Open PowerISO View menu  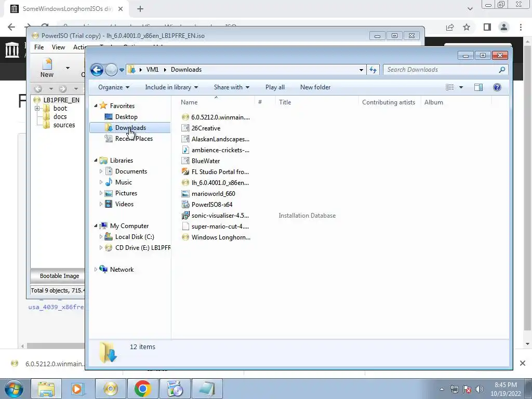tap(58, 47)
